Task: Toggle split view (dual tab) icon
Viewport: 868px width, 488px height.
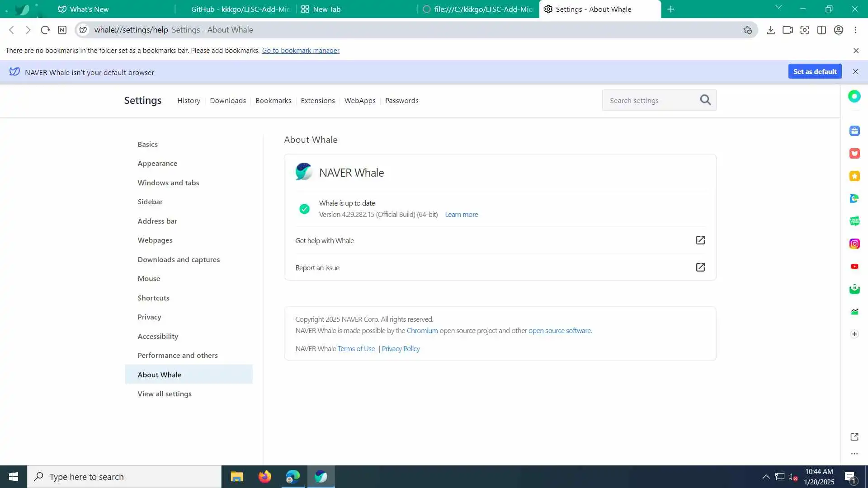Action: pyautogui.click(x=821, y=30)
